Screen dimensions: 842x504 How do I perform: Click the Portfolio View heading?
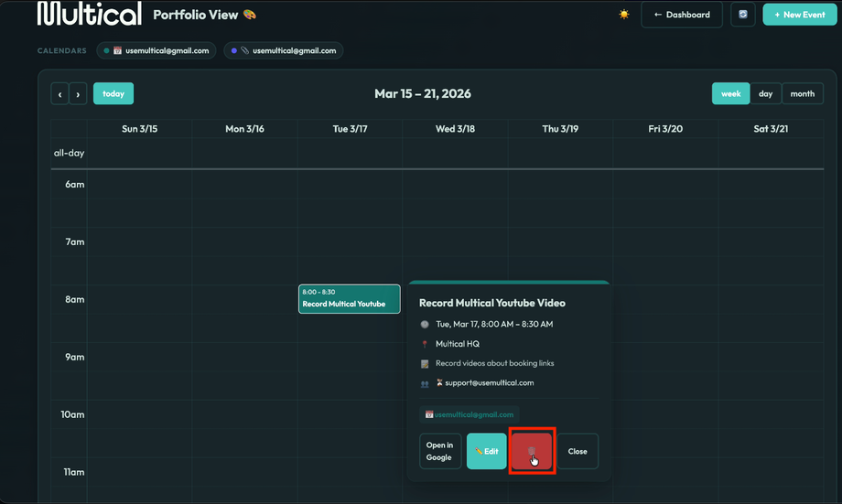point(196,15)
